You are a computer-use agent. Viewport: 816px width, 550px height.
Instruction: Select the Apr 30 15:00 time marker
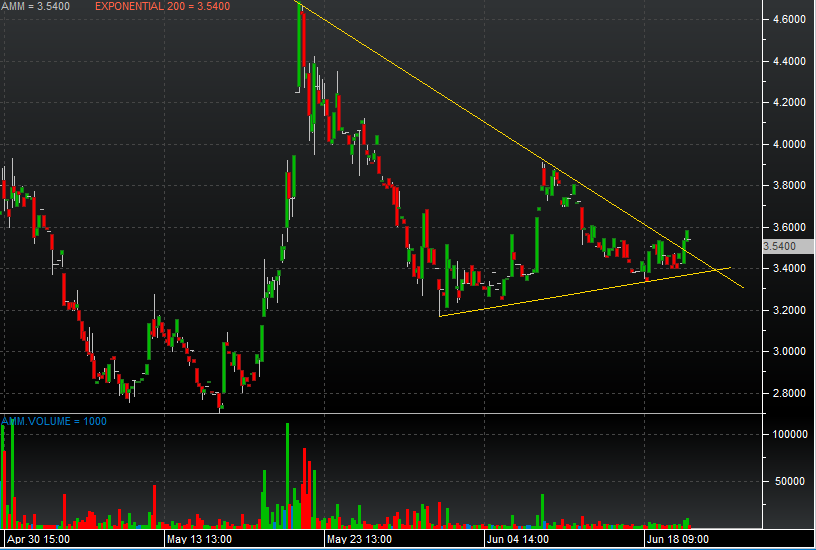[x=37, y=539]
